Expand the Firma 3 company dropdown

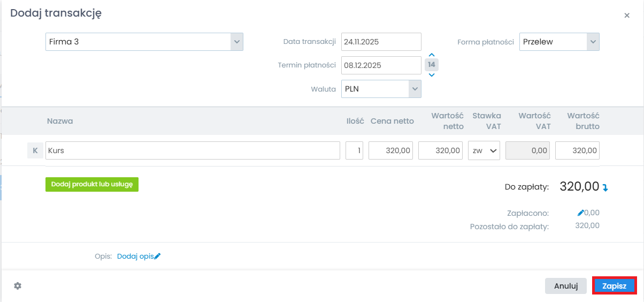point(236,42)
